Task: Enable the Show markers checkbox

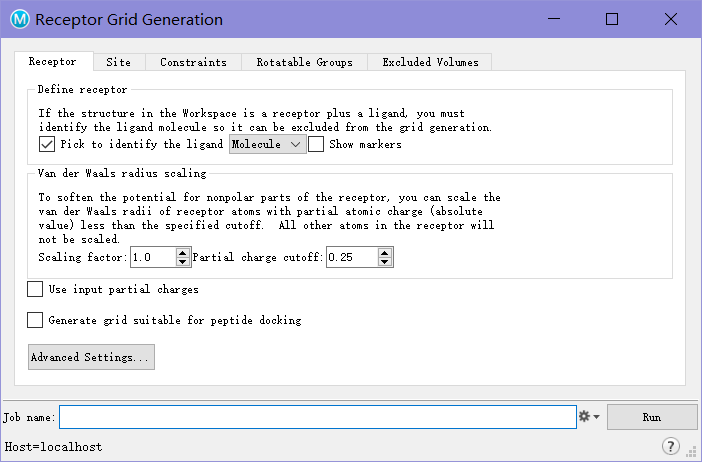Action: point(316,144)
